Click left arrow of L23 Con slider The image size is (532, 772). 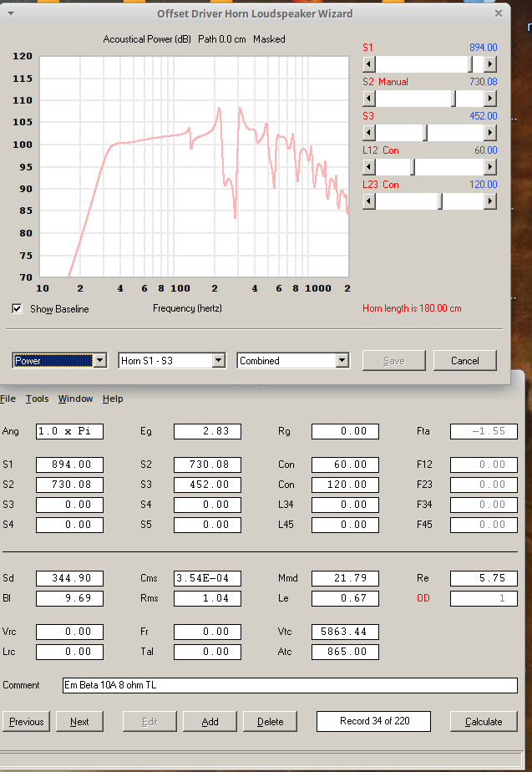[369, 201]
